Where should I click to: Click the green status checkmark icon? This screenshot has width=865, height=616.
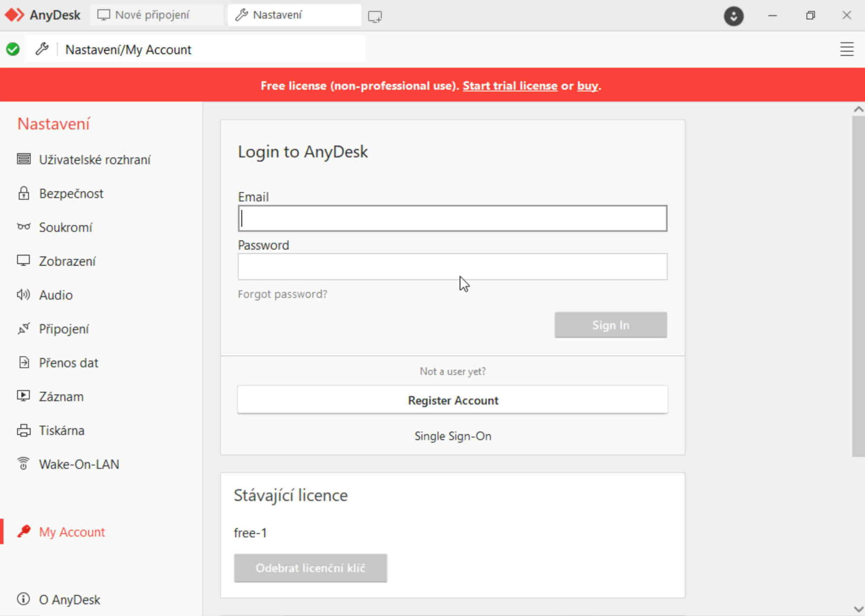click(x=13, y=49)
